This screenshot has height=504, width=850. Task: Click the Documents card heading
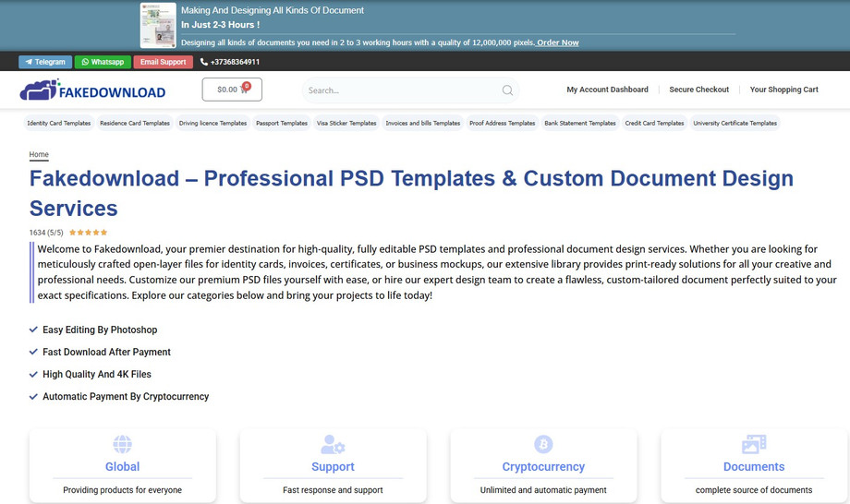click(x=754, y=467)
